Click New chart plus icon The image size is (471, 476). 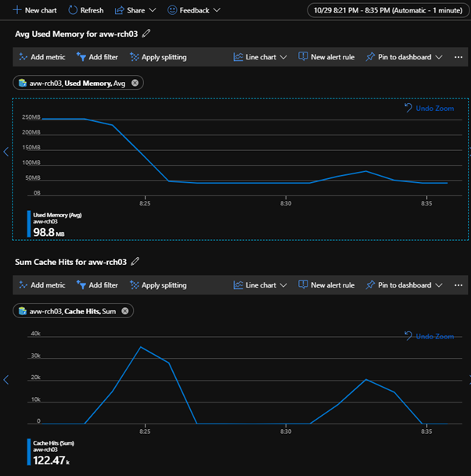pyautogui.click(x=16, y=10)
